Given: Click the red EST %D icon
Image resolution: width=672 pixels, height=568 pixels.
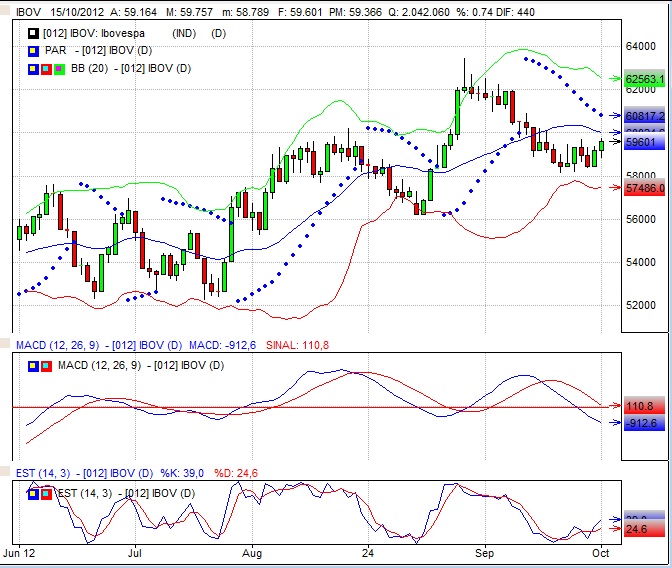Looking at the screenshot, I should coord(46,492).
